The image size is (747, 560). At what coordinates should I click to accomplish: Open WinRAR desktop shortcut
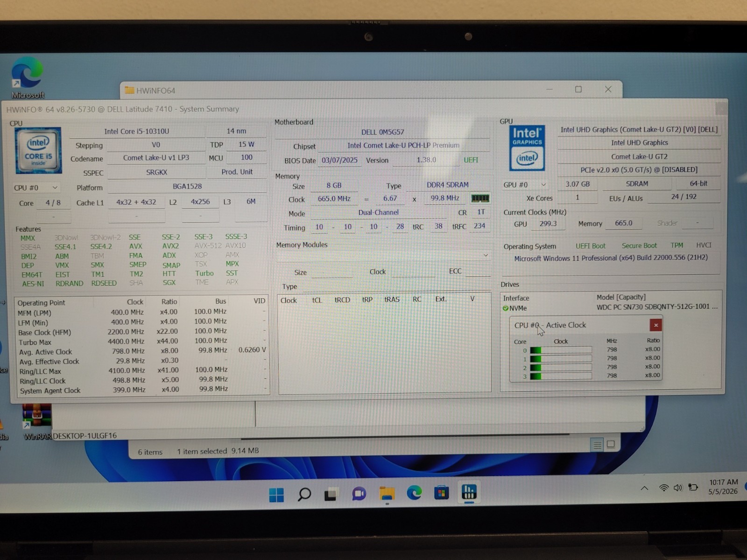[37, 421]
